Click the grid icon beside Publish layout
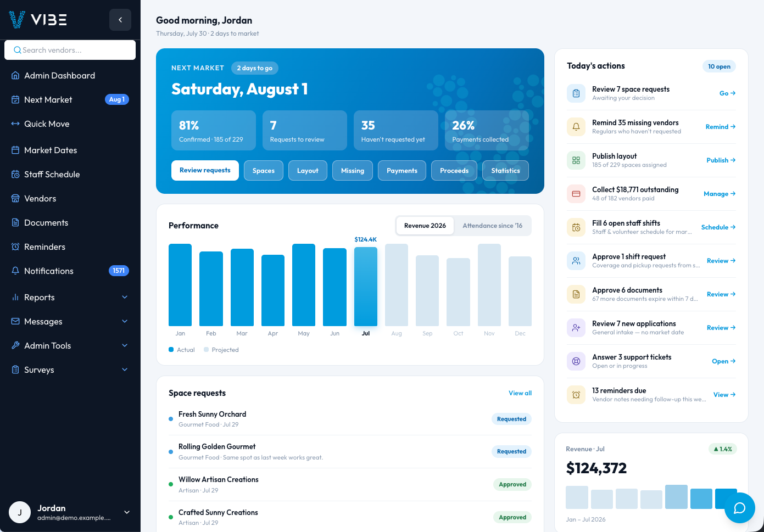 [576, 160]
